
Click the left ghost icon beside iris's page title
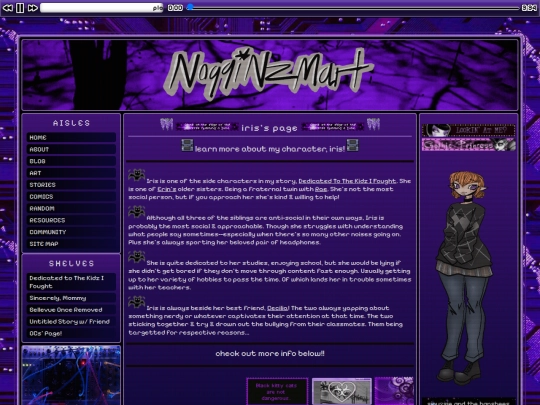pos(167,124)
